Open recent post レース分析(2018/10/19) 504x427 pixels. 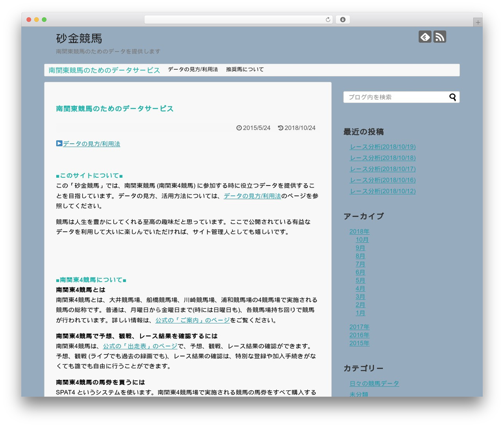tap(383, 147)
